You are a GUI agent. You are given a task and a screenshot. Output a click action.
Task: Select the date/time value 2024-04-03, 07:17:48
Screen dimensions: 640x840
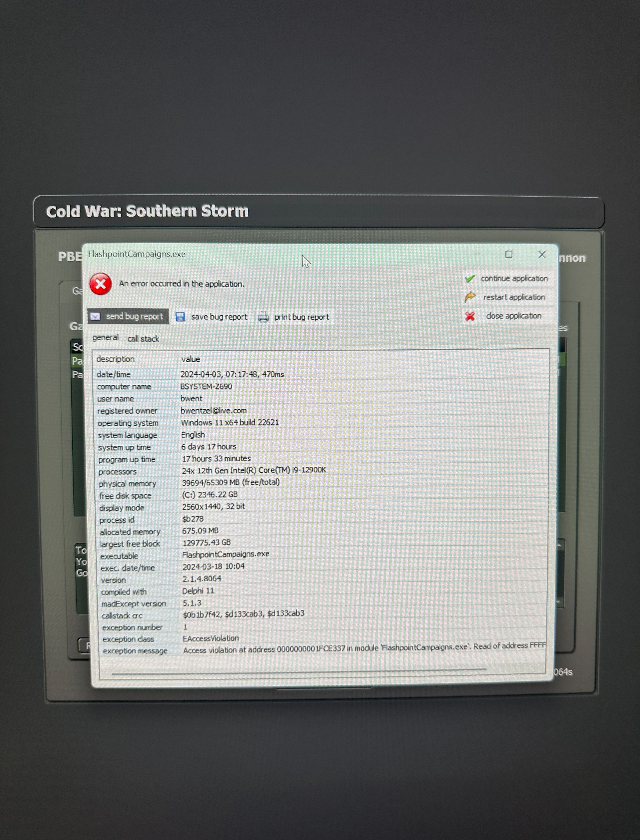pos(232,374)
